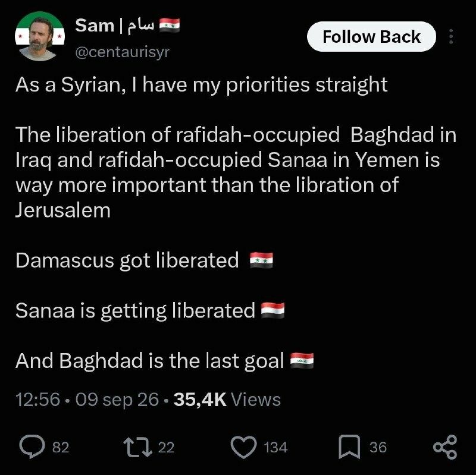
Task: Bookmark the post with the bookmark icon
Action: point(349,447)
